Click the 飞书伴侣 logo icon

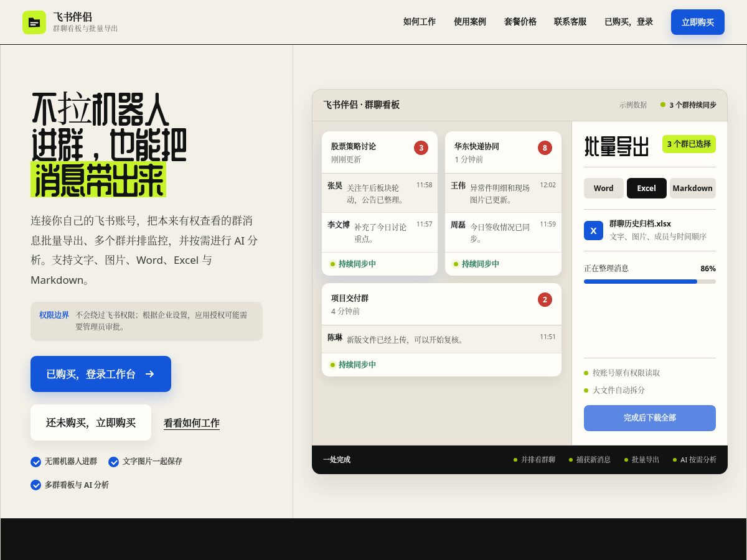(x=34, y=22)
